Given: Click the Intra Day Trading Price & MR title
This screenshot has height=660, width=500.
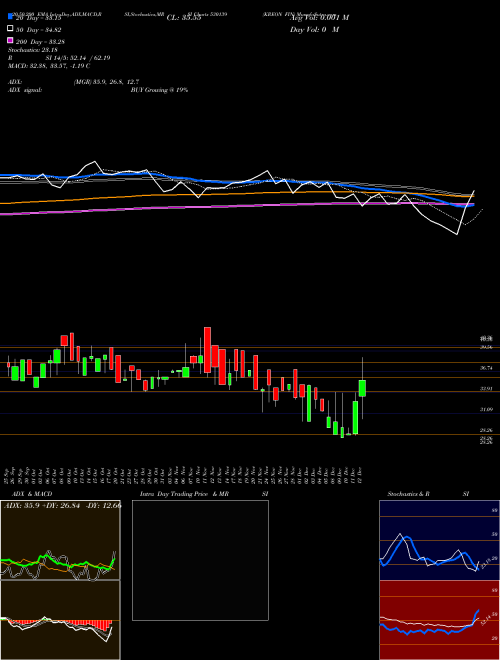Looking at the screenshot, I should click(x=184, y=494).
